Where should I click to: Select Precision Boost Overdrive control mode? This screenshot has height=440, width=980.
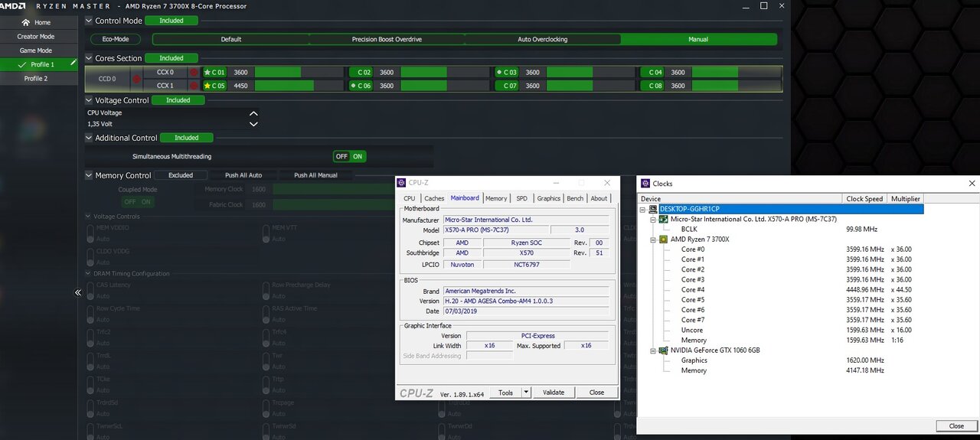click(x=387, y=39)
